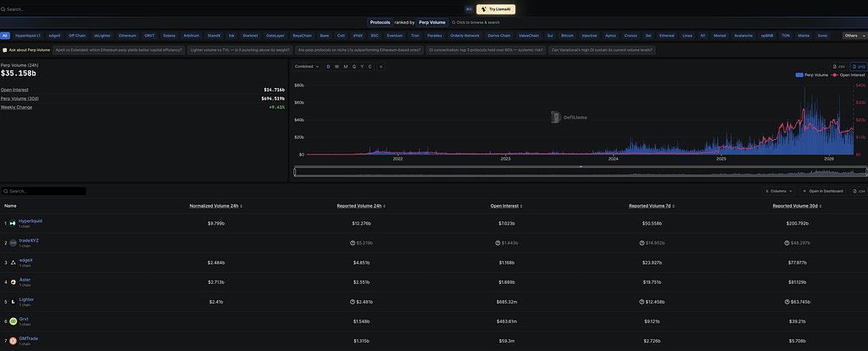Image resolution: width=868 pixels, height=351 pixels.
Task: Click the Aster protocol logo icon
Action: point(13,281)
